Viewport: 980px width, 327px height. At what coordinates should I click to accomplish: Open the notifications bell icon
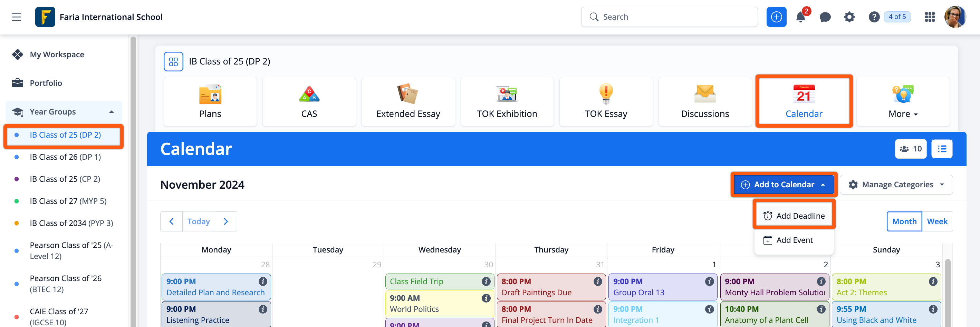click(x=800, y=17)
